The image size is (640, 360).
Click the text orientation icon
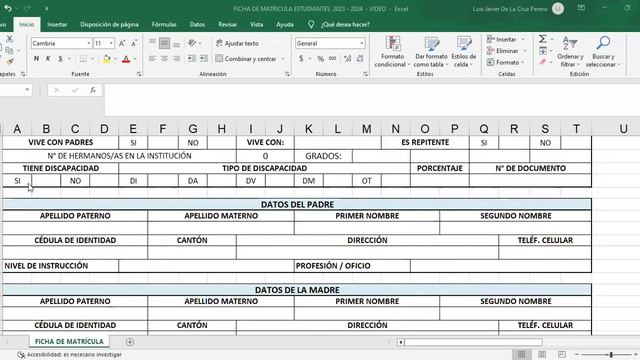192,43
